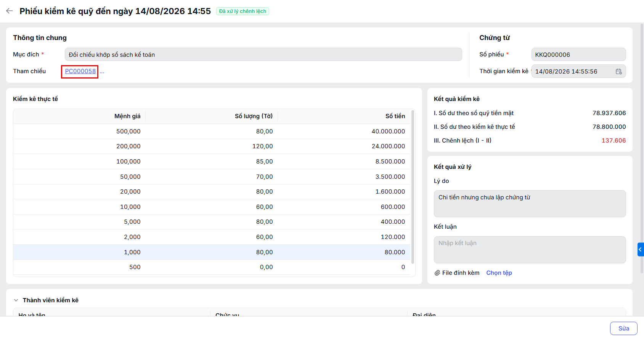Click amount 80.000 in highlighted row
Image resolution: width=644 pixels, height=340 pixels.
coord(395,252)
